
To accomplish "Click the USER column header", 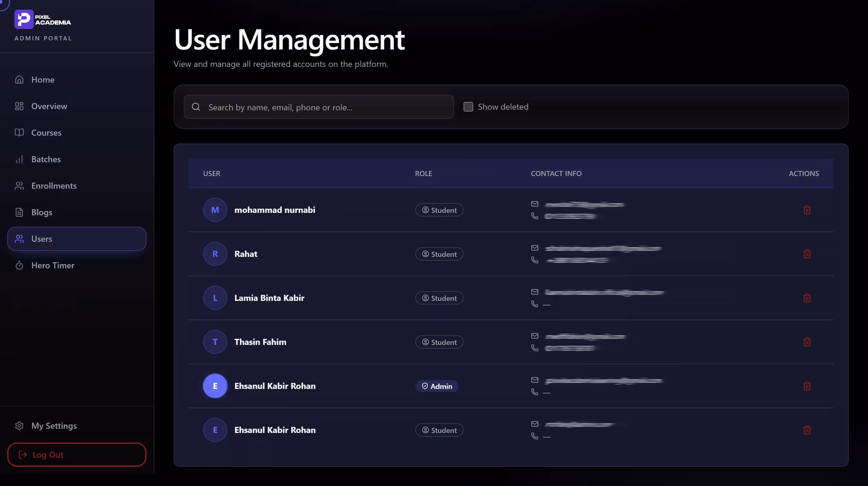I will pyautogui.click(x=212, y=173).
